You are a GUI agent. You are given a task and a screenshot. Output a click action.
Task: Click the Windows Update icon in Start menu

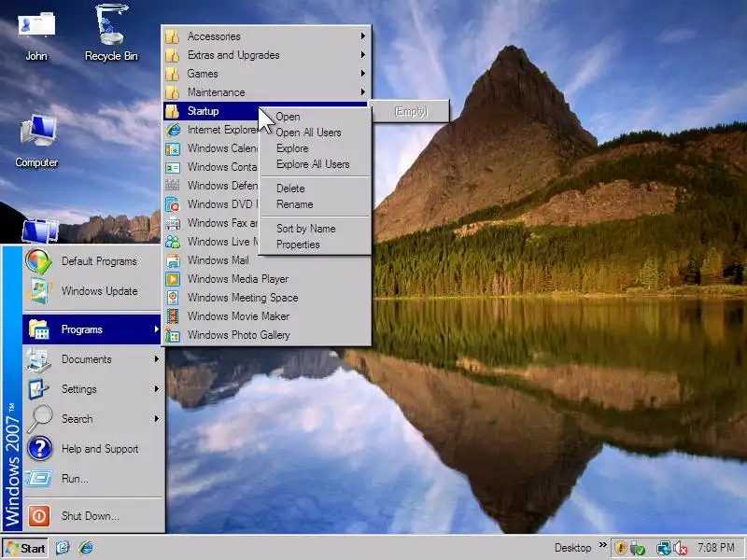[38, 290]
